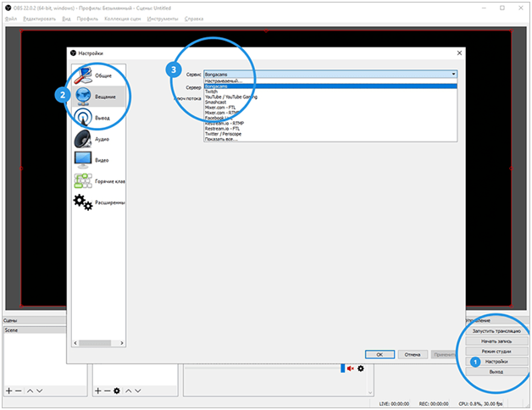Move scene down with arrow icon
This screenshot has width=532, height=410.
(x=40, y=391)
